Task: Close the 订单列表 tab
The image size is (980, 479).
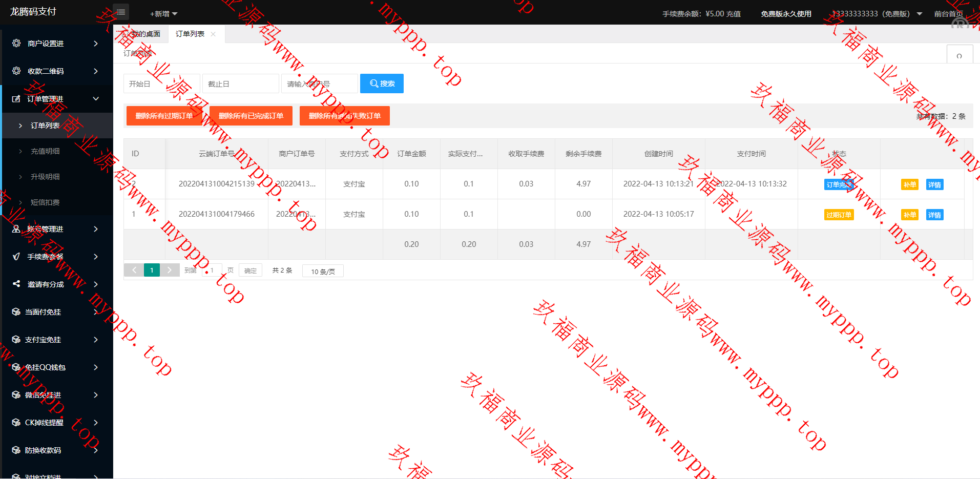Action: pos(213,34)
